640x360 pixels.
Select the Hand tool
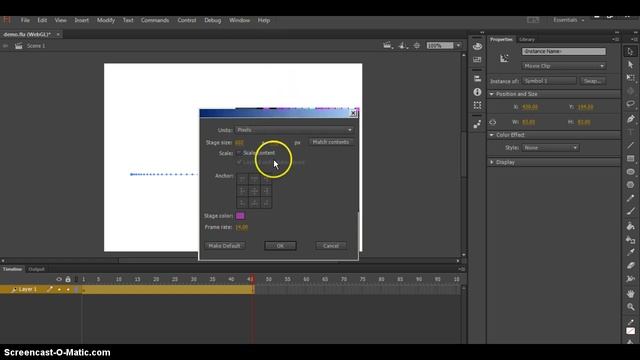coord(631,293)
